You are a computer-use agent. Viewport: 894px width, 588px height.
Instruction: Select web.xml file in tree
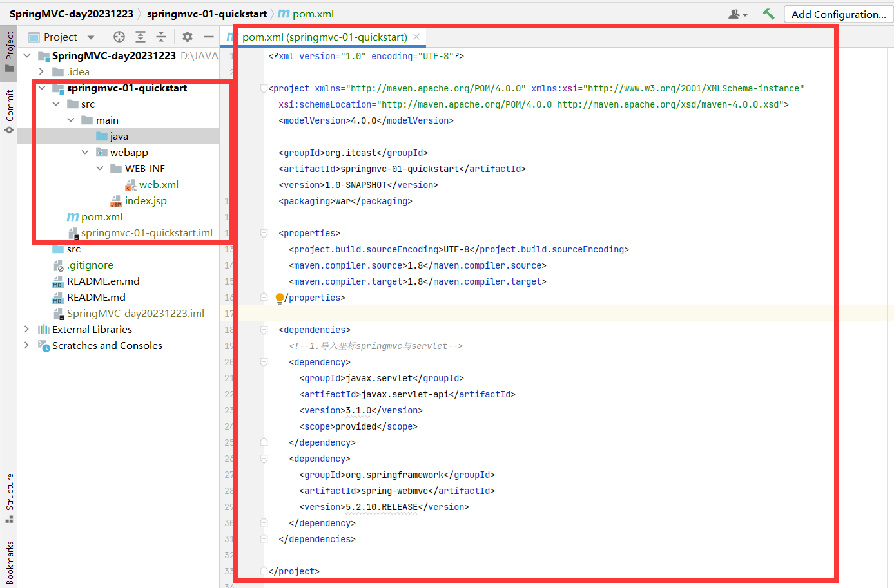click(x=151, y=185)
